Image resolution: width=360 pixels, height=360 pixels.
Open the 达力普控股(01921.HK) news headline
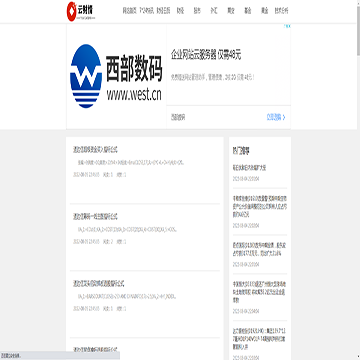point(260,339)
